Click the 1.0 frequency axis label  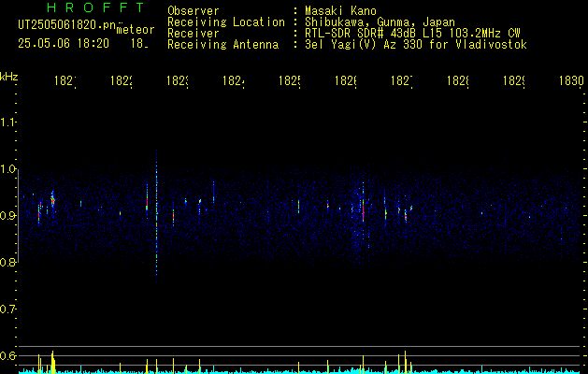click(7, 169)
